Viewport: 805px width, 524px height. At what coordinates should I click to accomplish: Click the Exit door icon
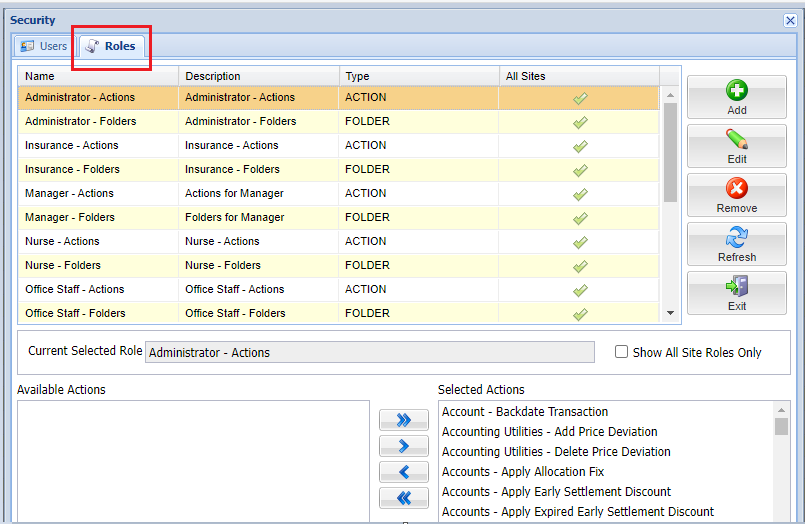[737, 286]
